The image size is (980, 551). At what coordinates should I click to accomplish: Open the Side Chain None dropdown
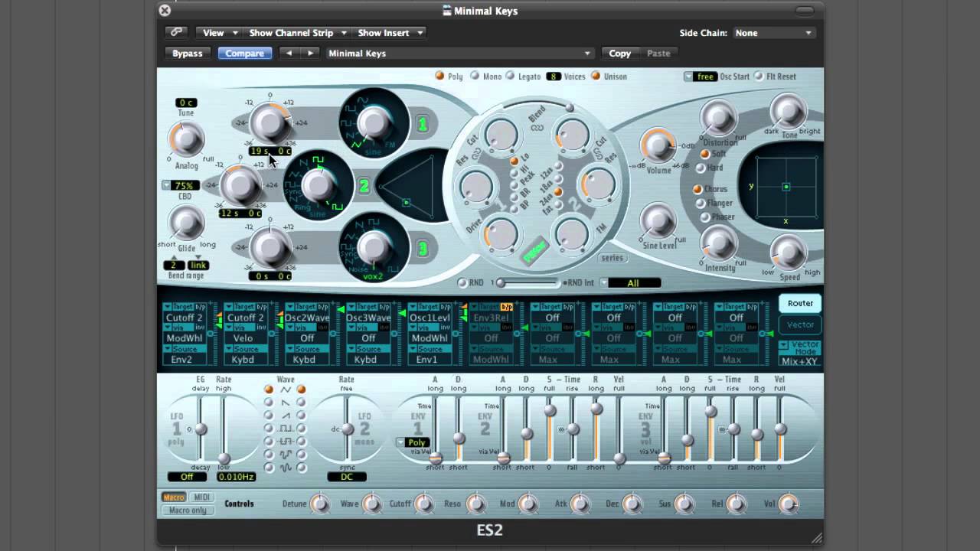773,33
